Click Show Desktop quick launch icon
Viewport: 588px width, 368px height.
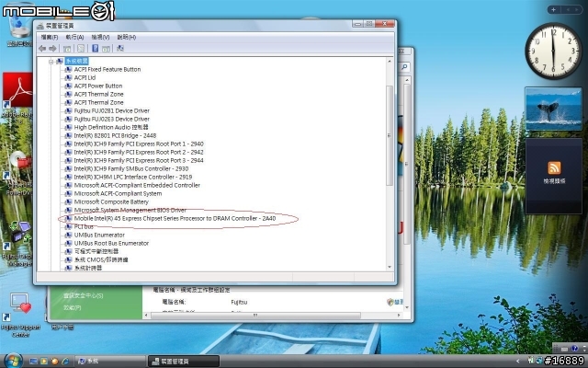(33, 362)
